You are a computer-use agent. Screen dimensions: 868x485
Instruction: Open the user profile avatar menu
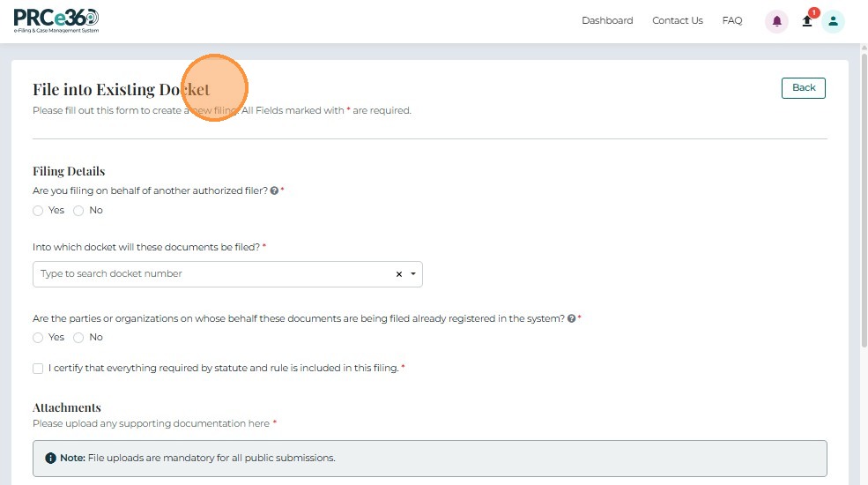click(833, 21)
